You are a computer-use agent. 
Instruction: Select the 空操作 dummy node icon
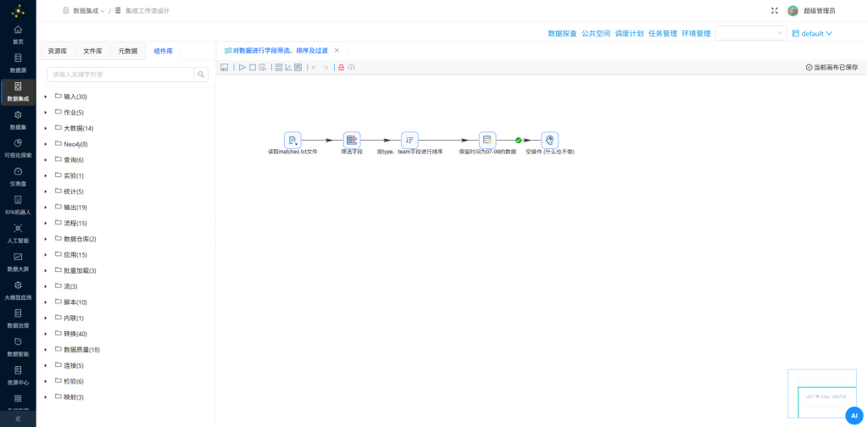click(x=549, y=140)
